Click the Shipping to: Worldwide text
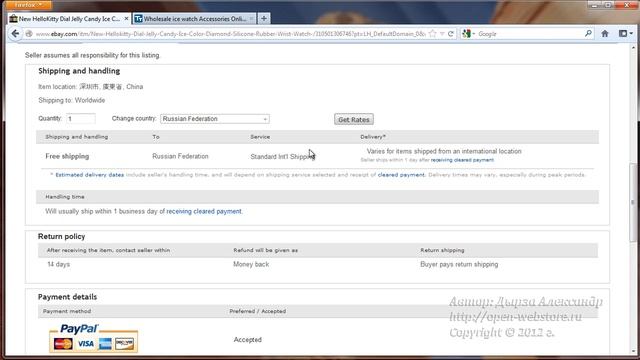The image size is (640, 360). coord(71,100)
